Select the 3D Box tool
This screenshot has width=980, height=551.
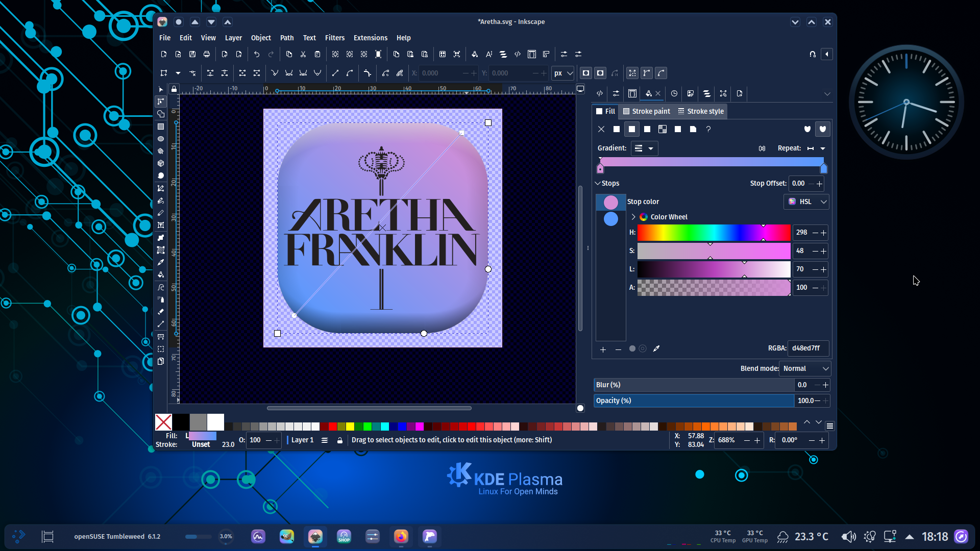point(161,163)
